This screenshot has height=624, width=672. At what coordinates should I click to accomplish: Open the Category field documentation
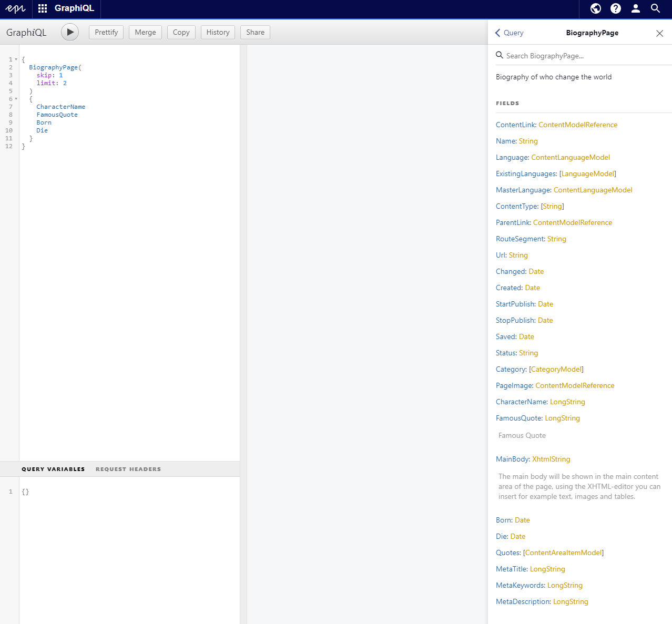(x=511, y=369)
